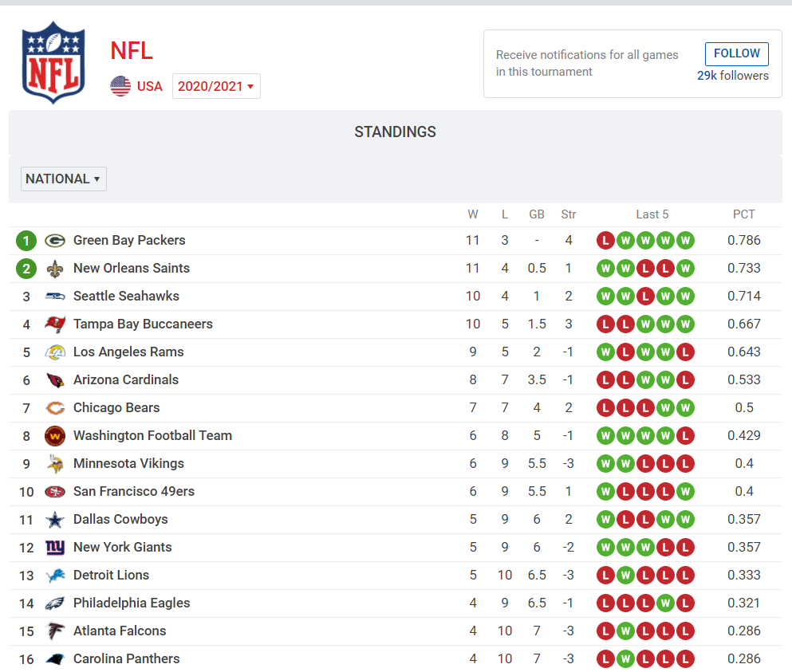This screenshot has height=672, width=792.
Task: Open the Dallas Cowboys team link
Action: pos(120,520)
